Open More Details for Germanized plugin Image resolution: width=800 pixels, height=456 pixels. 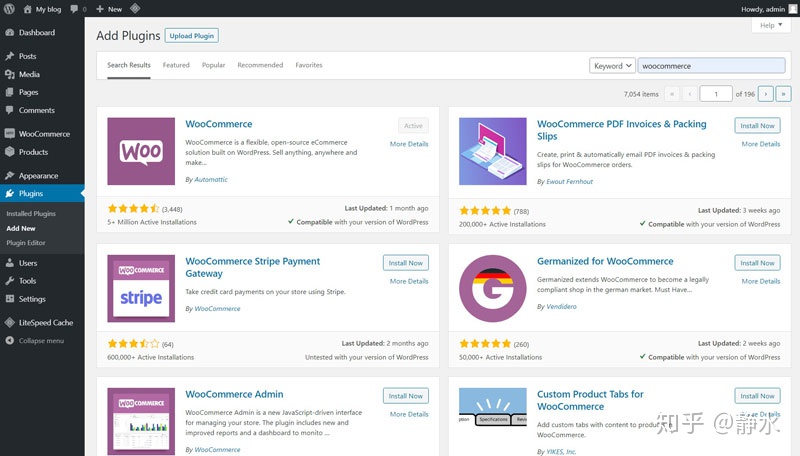761,281
